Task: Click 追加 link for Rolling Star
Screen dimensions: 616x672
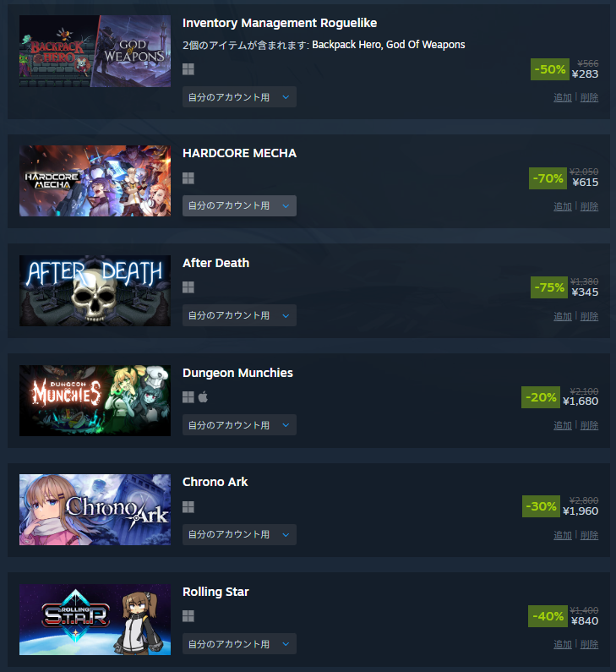Action: coord(563,645)
